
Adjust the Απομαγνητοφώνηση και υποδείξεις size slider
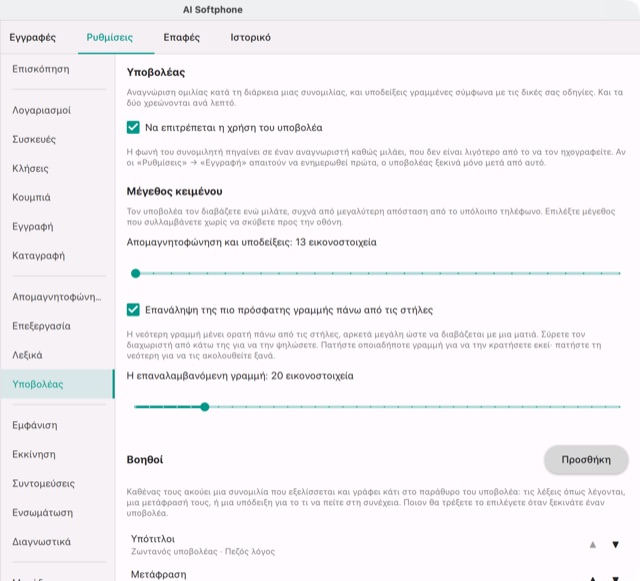tap(378, 273)
